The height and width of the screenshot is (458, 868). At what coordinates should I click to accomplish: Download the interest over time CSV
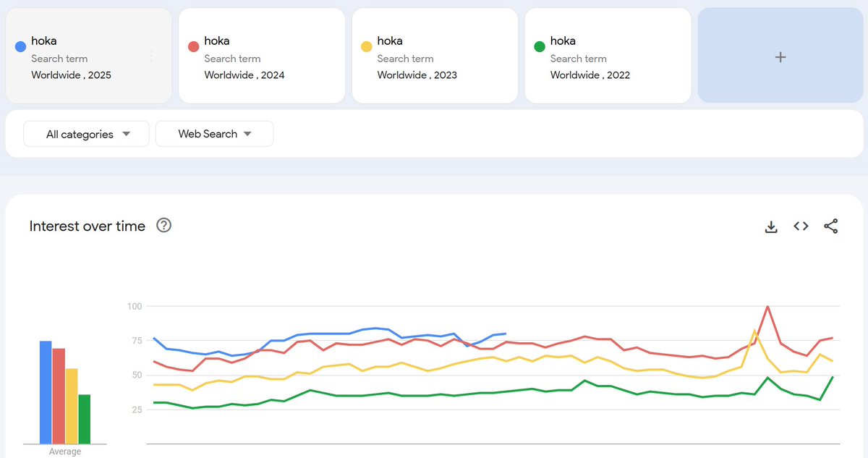coord(771,226)
